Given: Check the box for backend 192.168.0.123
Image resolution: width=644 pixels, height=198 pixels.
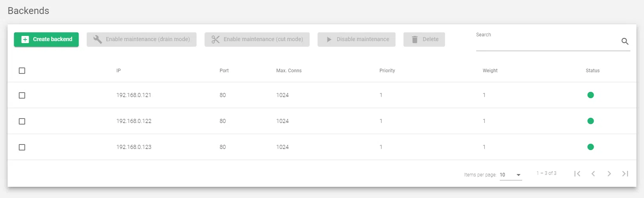Looking at the screenshot, I should 22,147.
